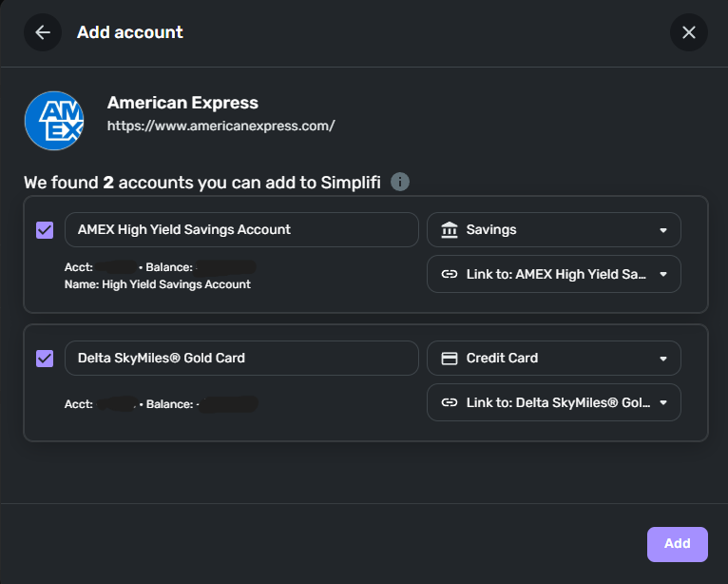Close the Add account dialog
Screen dimensions: 728x584
pos(688,32)
